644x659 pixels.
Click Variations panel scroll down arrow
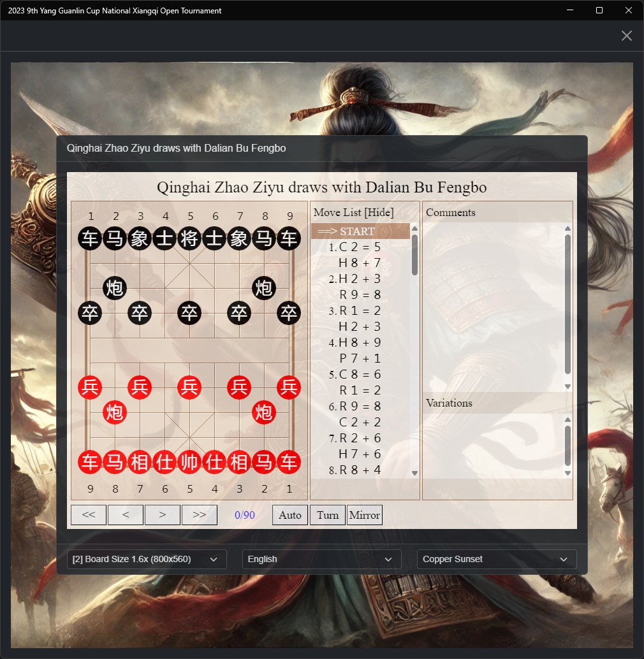tap(568, 474)
